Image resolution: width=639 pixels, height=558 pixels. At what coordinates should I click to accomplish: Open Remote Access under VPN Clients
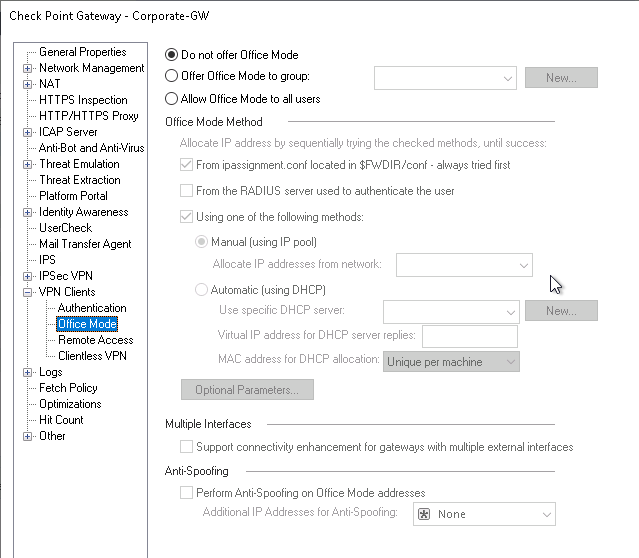(96, 340)
